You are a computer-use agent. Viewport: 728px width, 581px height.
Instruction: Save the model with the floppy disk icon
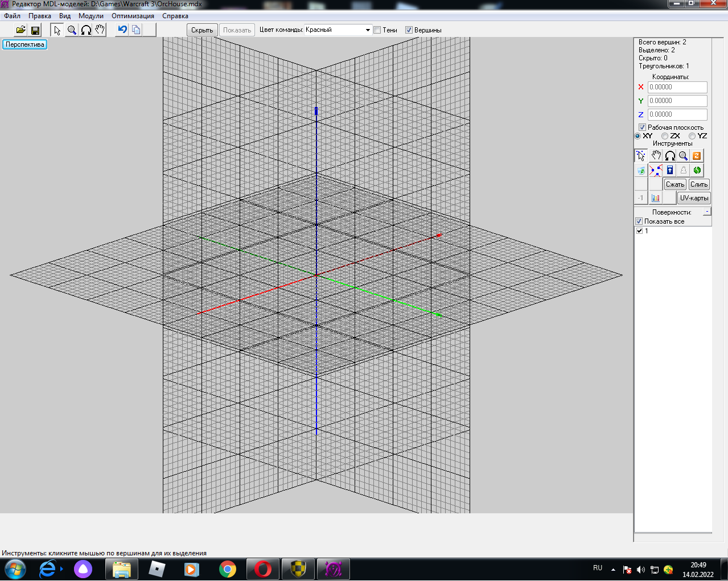[x=35, y=30]
